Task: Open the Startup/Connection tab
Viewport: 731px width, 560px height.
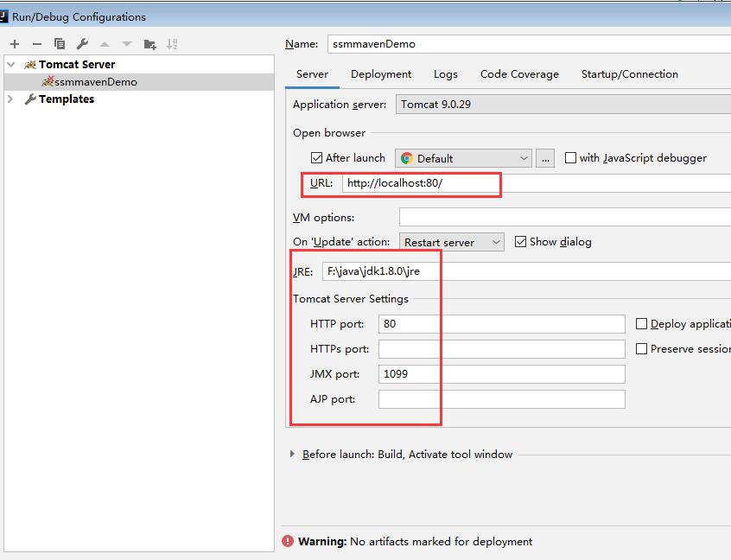Action: [x=629, y=74]
